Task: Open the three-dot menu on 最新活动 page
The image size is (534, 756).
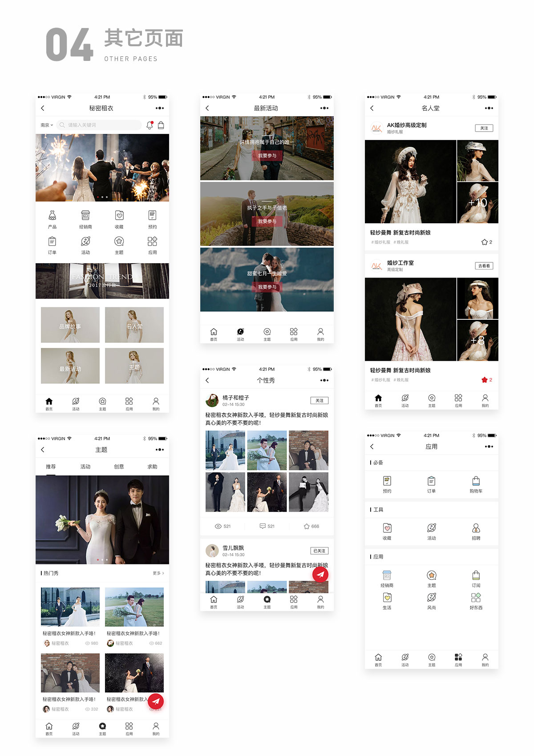Action: point(324,108)
